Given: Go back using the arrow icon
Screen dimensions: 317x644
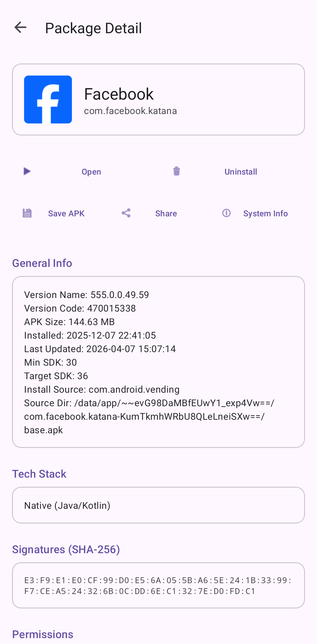Looking at the screenshot, I should pos(21,28).
